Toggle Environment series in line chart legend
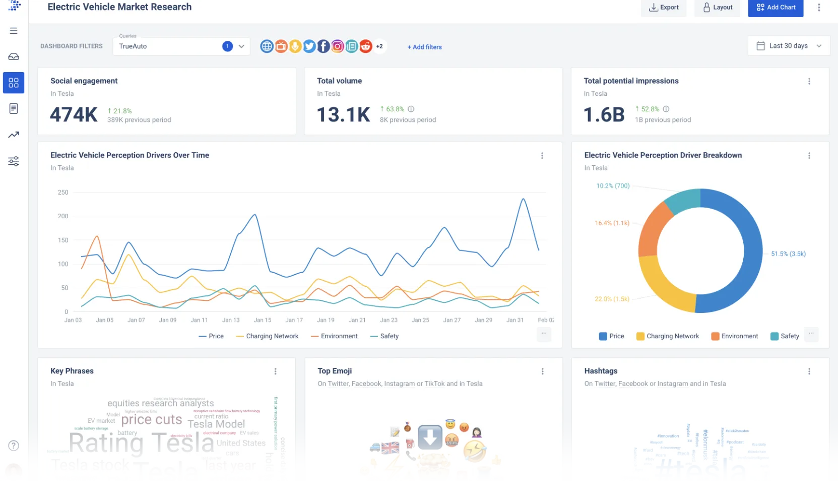Image resolution: width=838 pixels, height=504 pixels. point(334,336)
